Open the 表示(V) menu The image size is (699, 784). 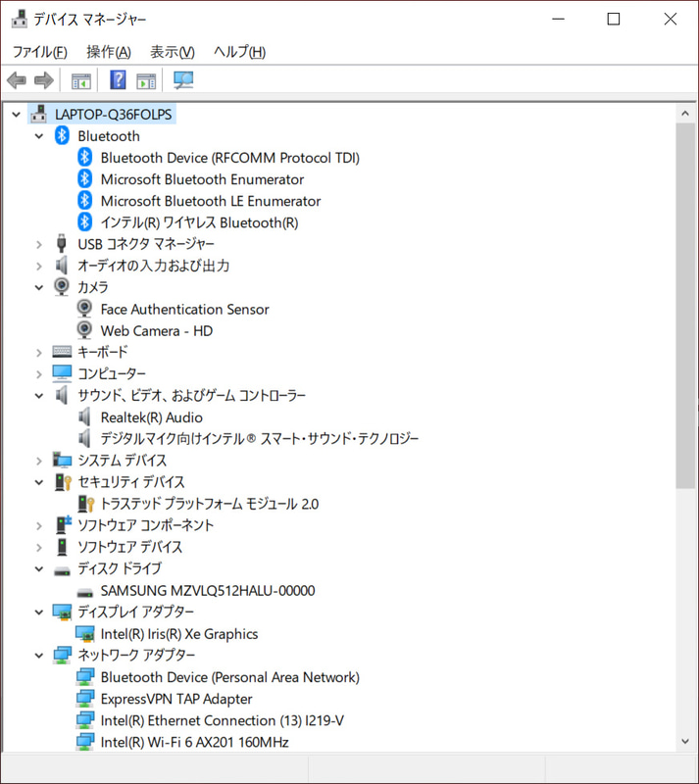[x=173, y=52]
